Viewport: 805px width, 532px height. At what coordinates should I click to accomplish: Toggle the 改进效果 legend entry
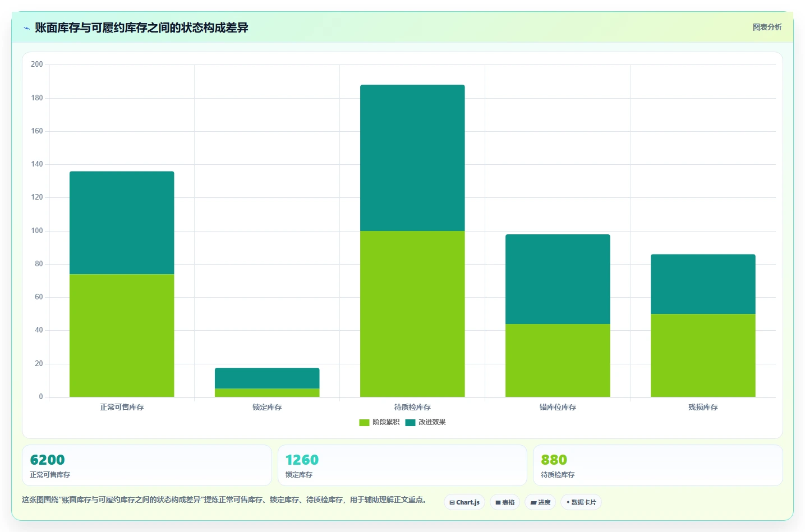tap(425, 422)
